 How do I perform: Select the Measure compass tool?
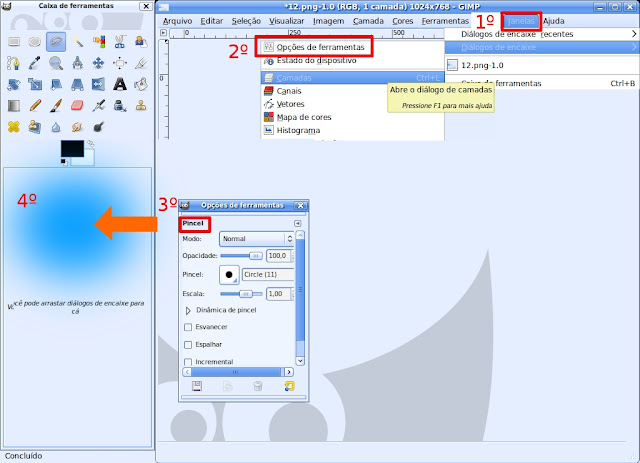coord(77,63)
